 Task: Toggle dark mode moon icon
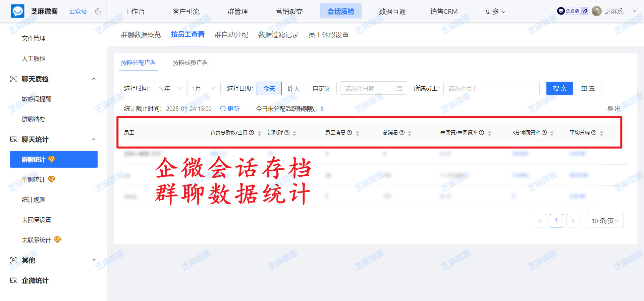pyautogui.click(x=98, y=11)
